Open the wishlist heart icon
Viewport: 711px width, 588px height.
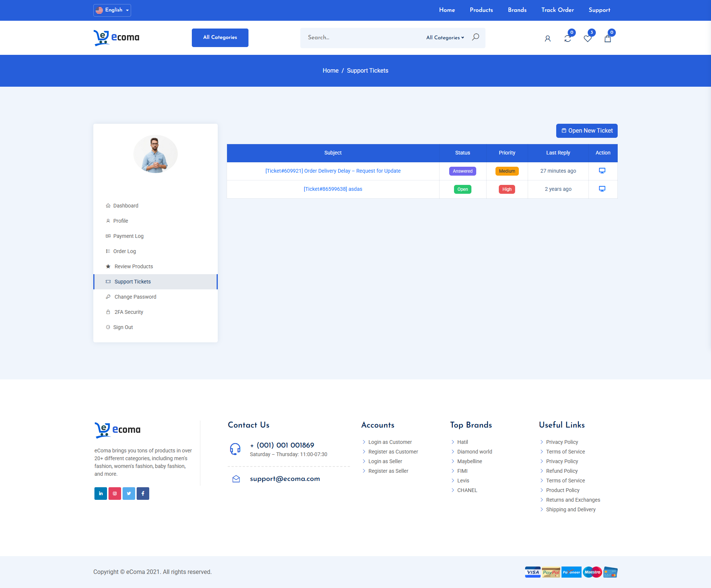tap(588, 39)
